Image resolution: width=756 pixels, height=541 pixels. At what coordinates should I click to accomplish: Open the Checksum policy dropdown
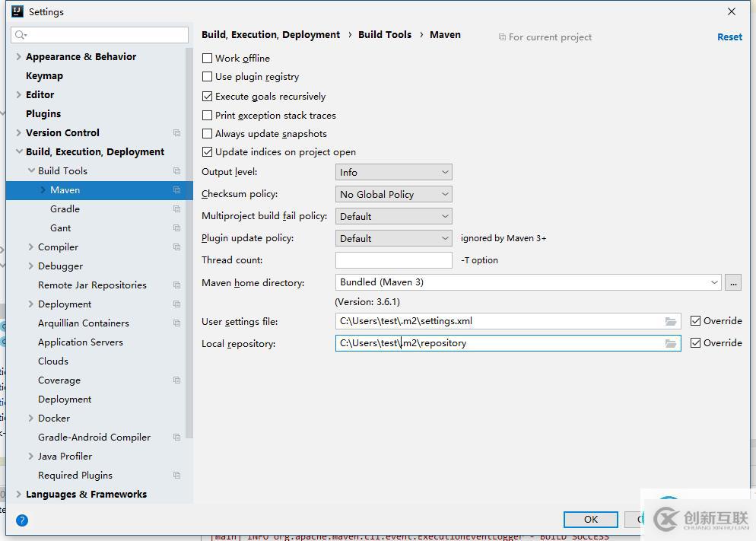coord(393,194)
